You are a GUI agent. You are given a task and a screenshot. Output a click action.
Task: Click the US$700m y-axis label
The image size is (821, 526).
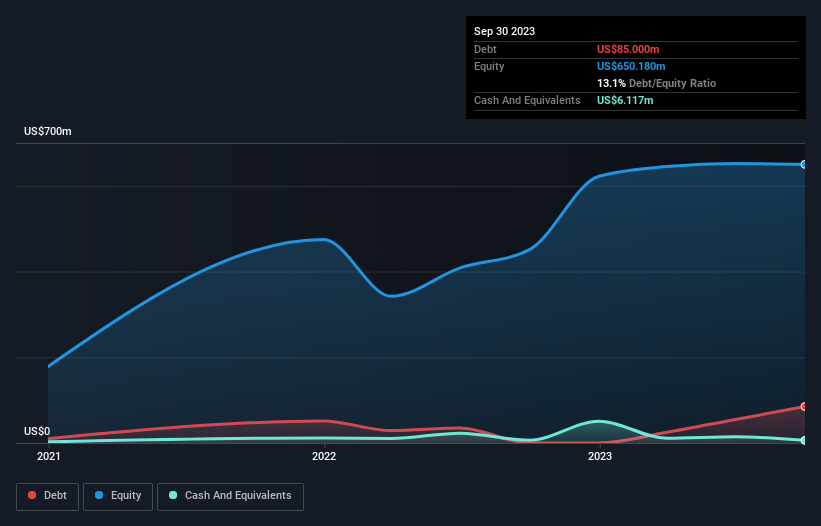coord(48,131)
